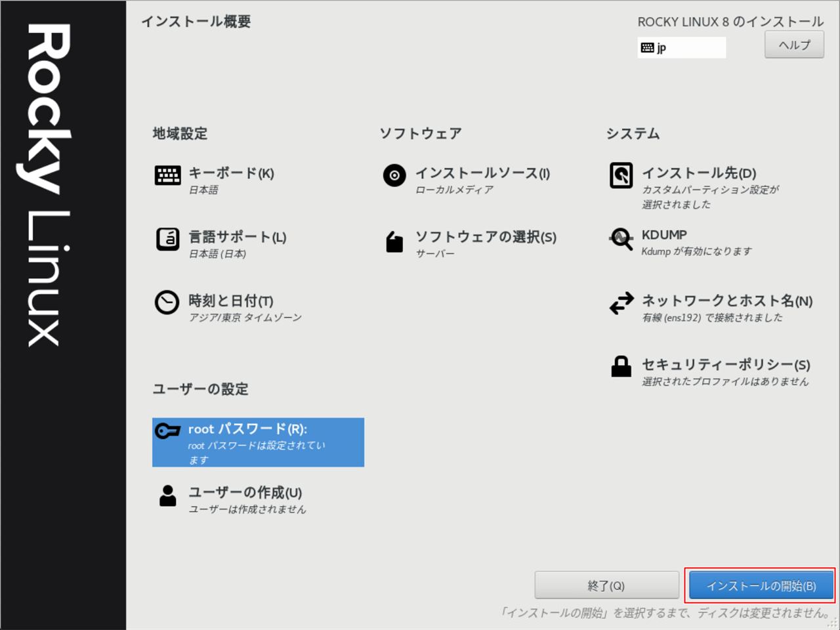Image resolution: width=840 pixels, height=630 pixels.
Task: Open KDUMP via magnifier icon
Action: [621, 240]
